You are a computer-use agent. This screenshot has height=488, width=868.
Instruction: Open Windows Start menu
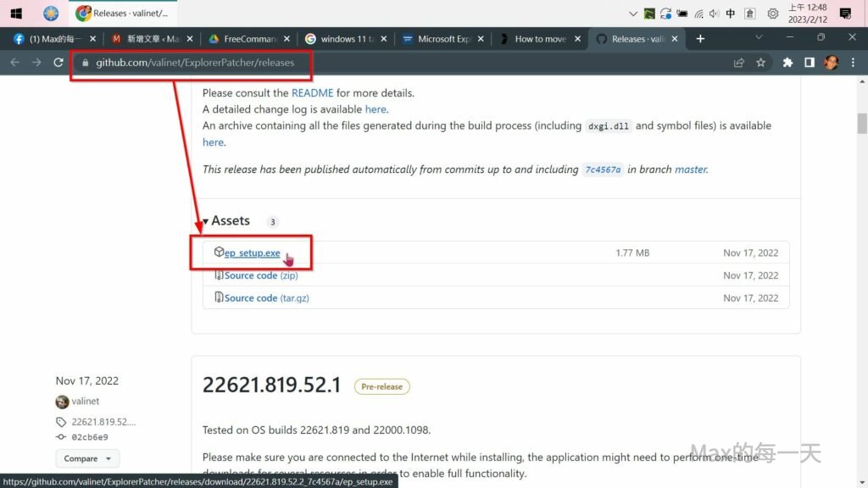16,14
